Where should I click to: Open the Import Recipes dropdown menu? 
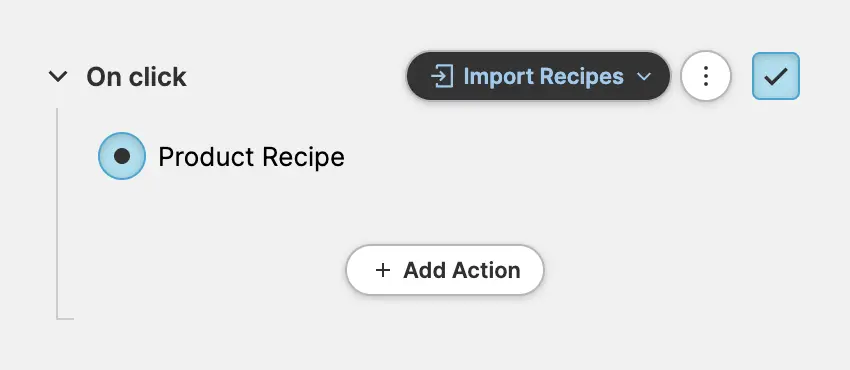tap(538, 76)
